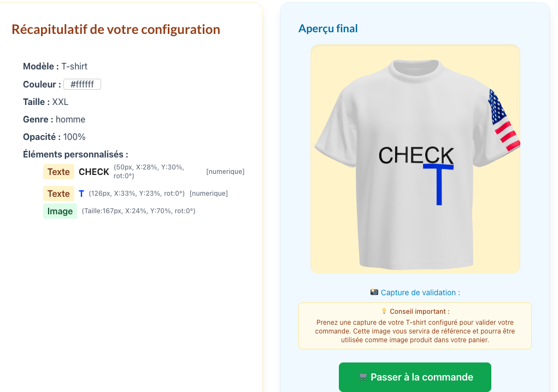Click the shopping cart icon in the order button
This screenshot has width=558, height=392.
coord(363,377)
